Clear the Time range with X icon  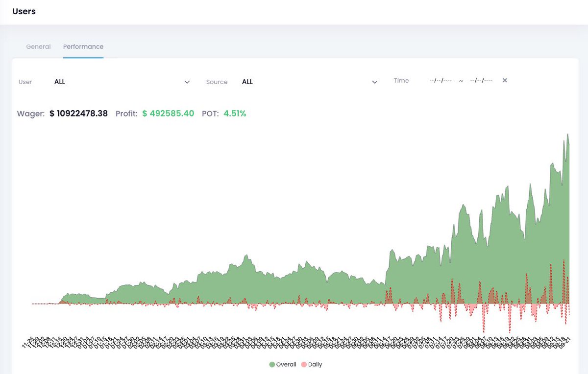505,80
